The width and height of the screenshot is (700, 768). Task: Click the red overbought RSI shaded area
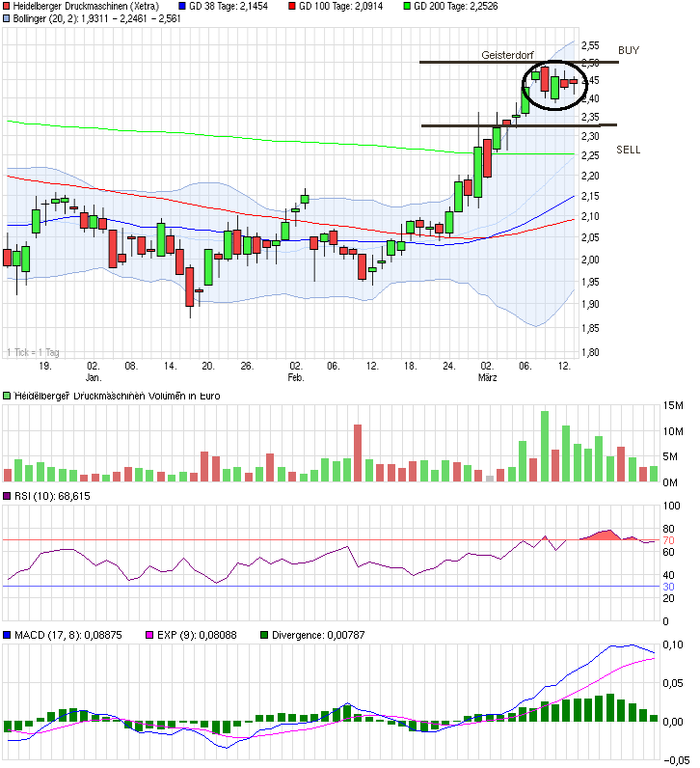[605, 535]
